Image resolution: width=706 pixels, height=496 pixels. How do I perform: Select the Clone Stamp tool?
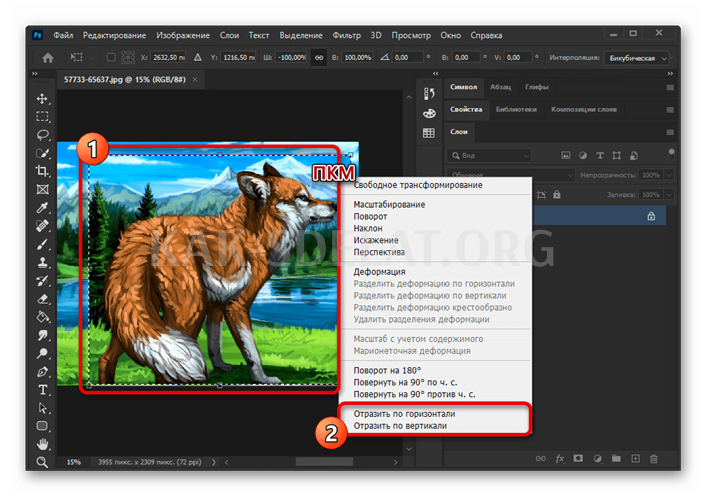pyautogui.click(x=42, y=262)
